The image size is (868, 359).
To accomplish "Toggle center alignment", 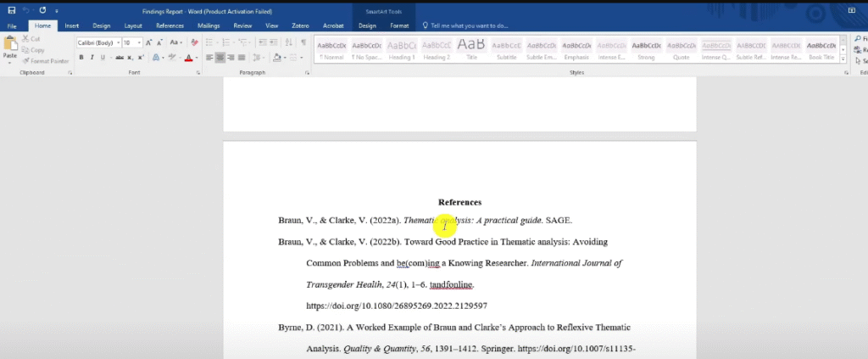I will click(220, 57).
